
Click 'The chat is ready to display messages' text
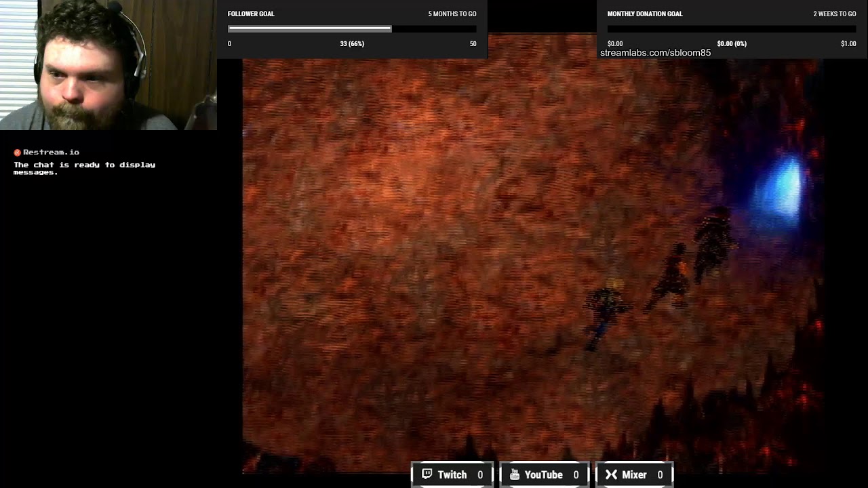(x=84, y=168)
